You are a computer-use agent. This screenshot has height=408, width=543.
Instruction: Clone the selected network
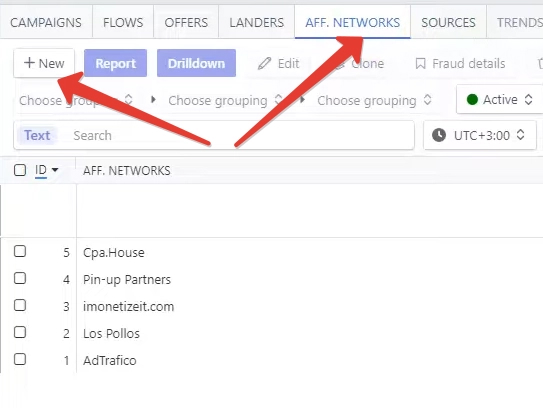point(360,63)
